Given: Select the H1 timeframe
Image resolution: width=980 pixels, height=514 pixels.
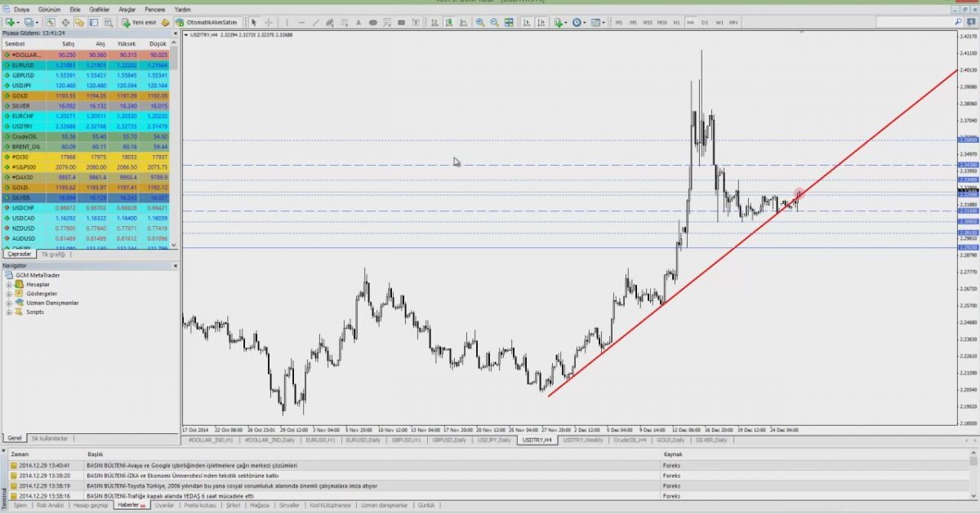Looking at the screenshot, I should pos(676,22).
